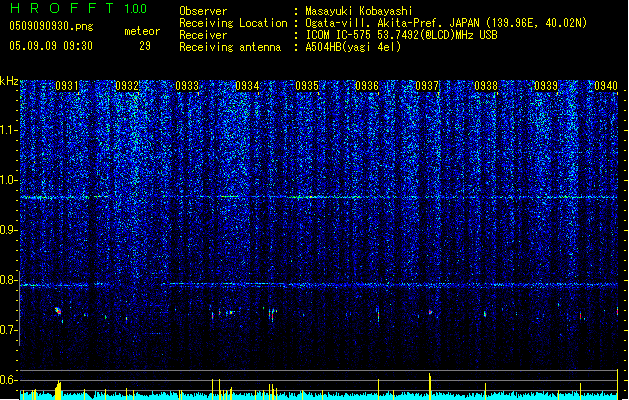
Task: Click the ICOM IC-575 53.7492 MHz receiver text
Action: (x=402, y=35)
